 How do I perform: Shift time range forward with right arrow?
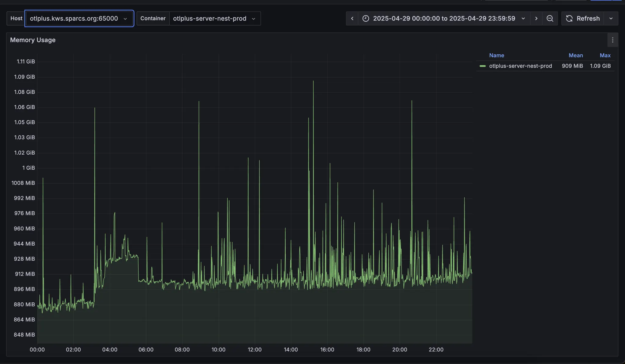(x=536, y=18)
